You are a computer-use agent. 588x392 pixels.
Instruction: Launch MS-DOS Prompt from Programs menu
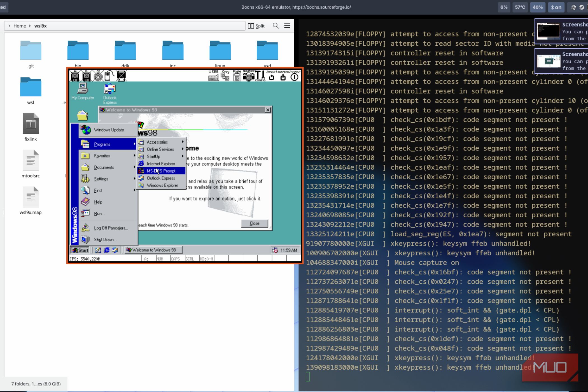point(162,171)
